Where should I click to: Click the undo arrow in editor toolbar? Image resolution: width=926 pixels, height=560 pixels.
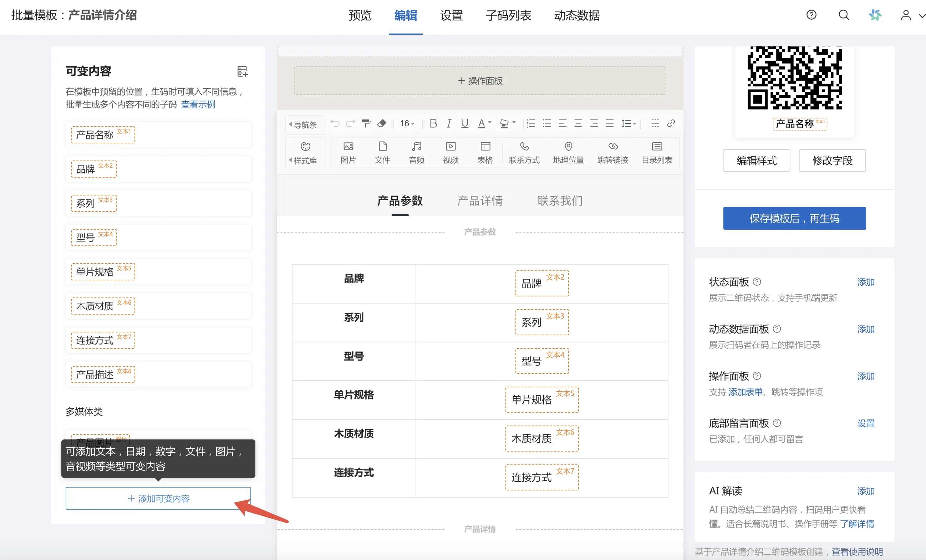335,123
